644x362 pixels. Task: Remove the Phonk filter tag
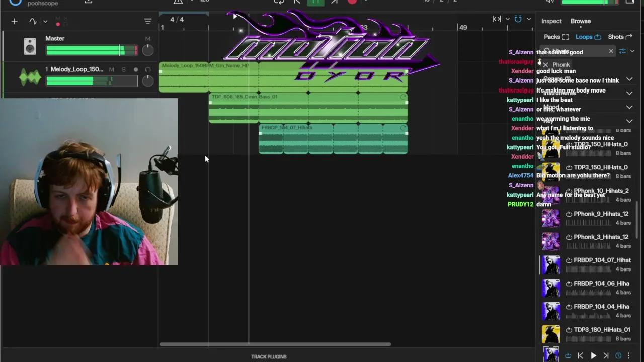pos(546,65)
